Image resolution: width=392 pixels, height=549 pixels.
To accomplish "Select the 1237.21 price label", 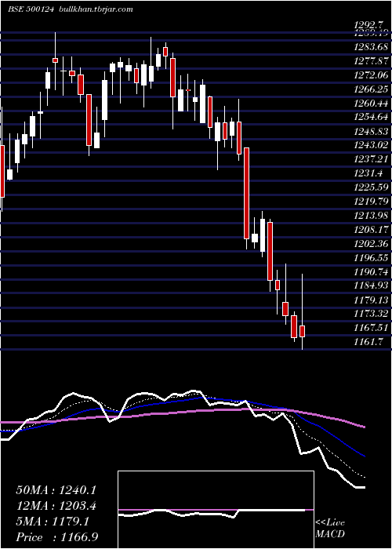I will [372, 159].
